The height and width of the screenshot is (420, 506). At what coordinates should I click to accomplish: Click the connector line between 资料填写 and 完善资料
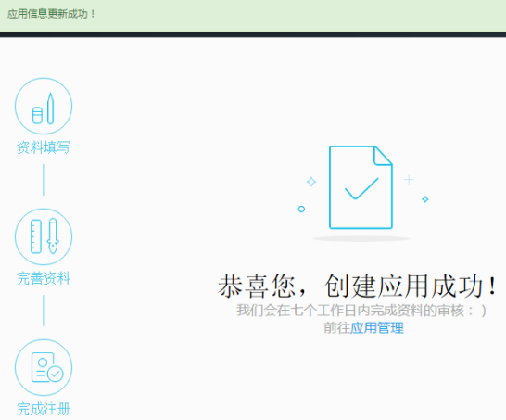click(44, 180)
